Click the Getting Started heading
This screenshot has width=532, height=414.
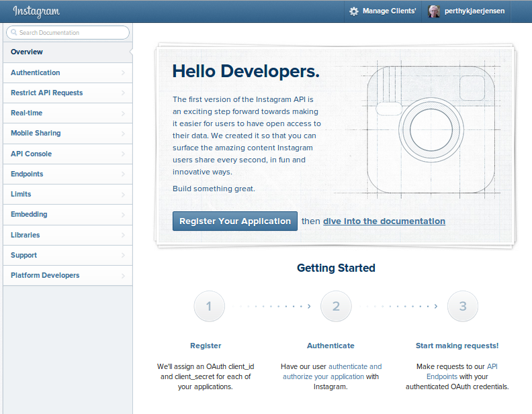click(336, 268)
